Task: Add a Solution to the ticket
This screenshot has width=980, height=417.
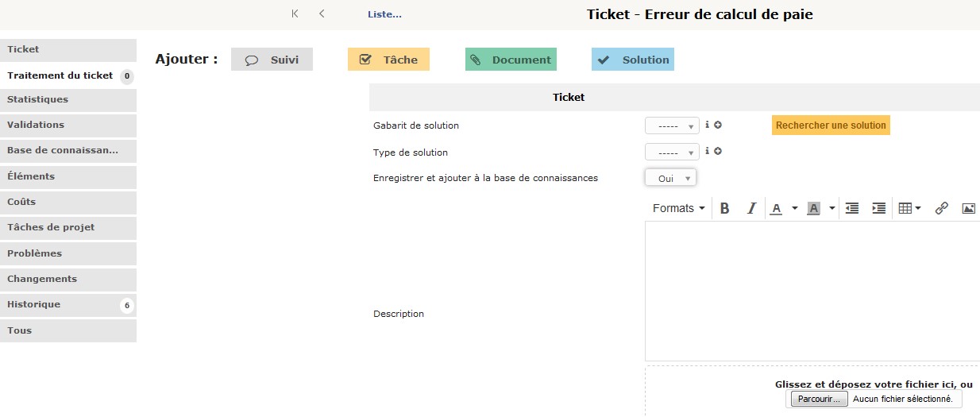Action: click(633, 60)
